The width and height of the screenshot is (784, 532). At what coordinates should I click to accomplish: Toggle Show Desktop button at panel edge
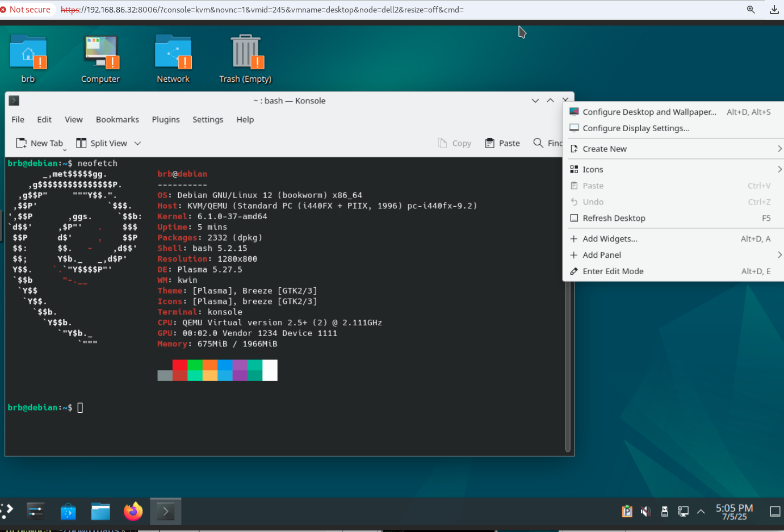[775, 512]
